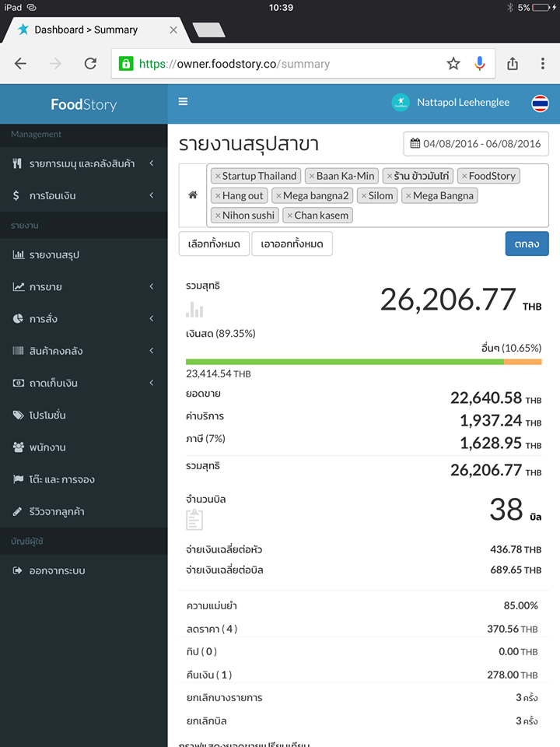Screen dimensions: 560x747
Task: Open รีวิวจากลูกค้า customer reviews item
Action: [x=83, y=512]
